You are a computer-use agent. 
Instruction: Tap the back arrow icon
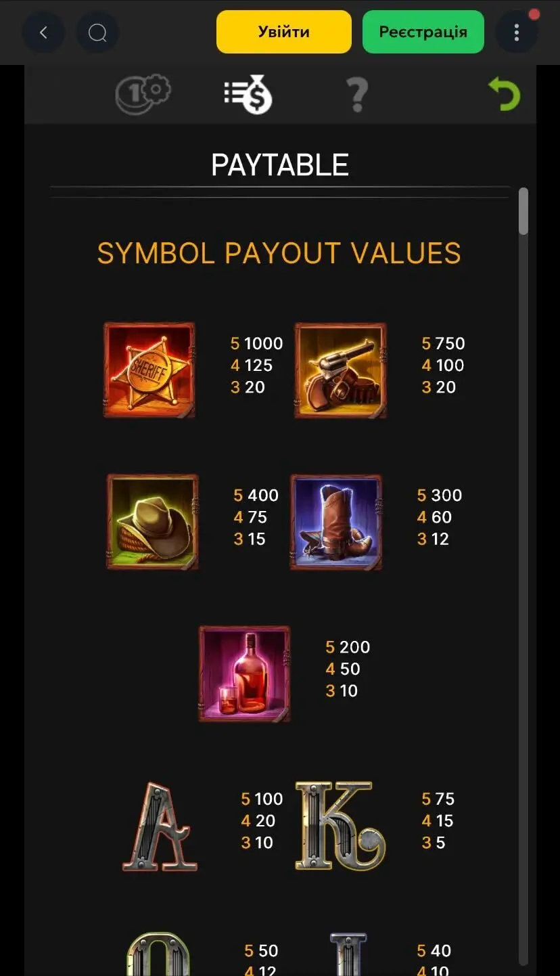click(43, 32)
